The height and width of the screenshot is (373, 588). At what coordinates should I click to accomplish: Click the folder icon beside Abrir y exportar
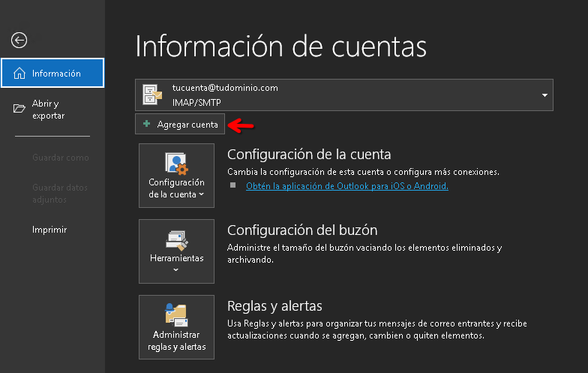[19, 110]
